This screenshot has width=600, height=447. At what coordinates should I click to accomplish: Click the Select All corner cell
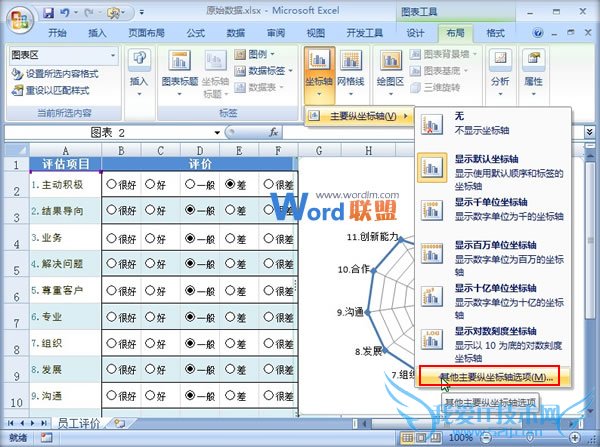pos(17,150)
